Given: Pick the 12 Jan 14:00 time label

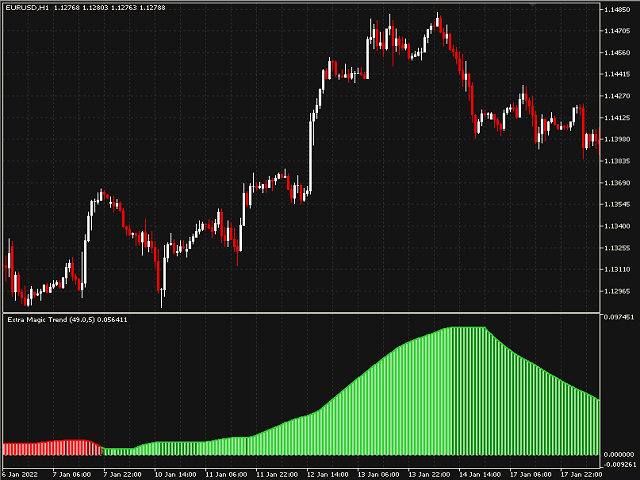Looking at the screenshot, I should click(327, 474).
